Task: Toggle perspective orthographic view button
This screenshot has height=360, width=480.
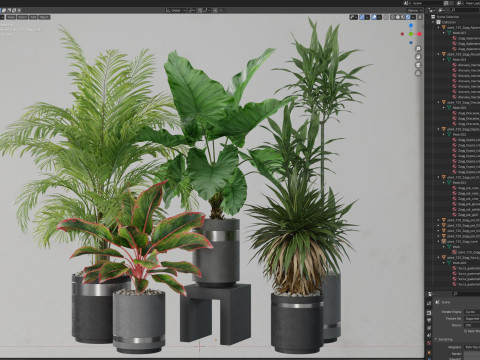Action: pos(418,73)
